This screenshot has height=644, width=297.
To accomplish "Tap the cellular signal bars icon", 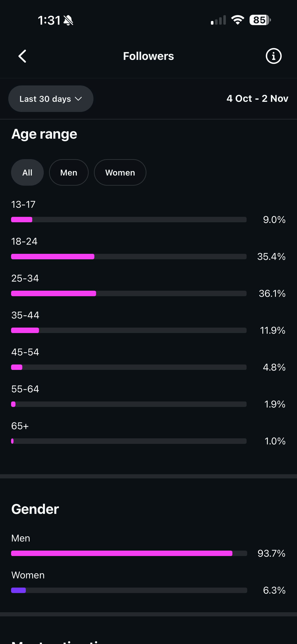I will click(x=218, y=20).
